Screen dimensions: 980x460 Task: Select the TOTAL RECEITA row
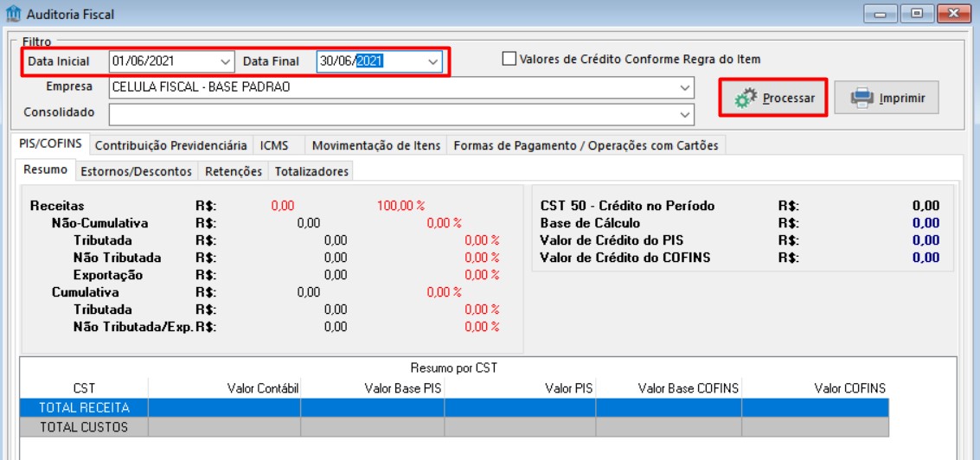pyautogui.click(x=454, y=407)
